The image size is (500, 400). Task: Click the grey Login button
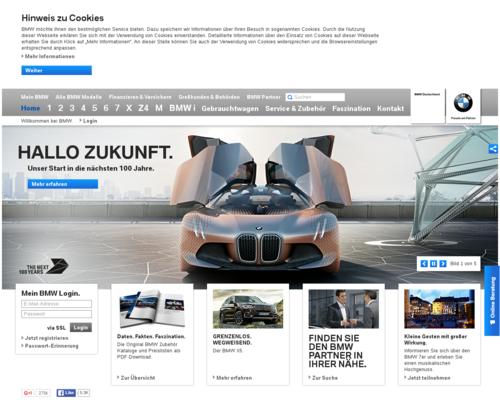[x=81, y=328]
